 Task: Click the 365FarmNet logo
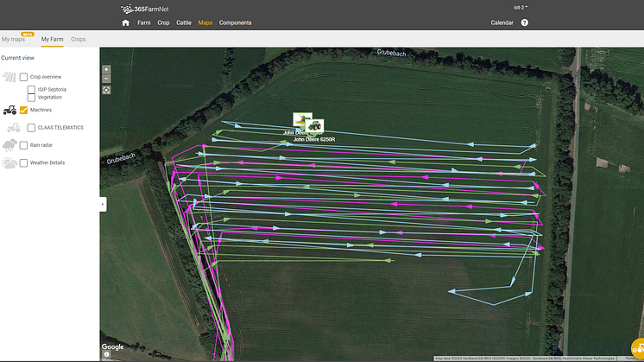pos(144,9)
